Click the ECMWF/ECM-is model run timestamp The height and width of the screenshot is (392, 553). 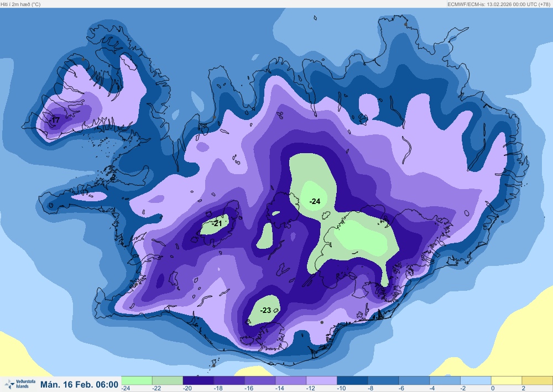(499, 4)
